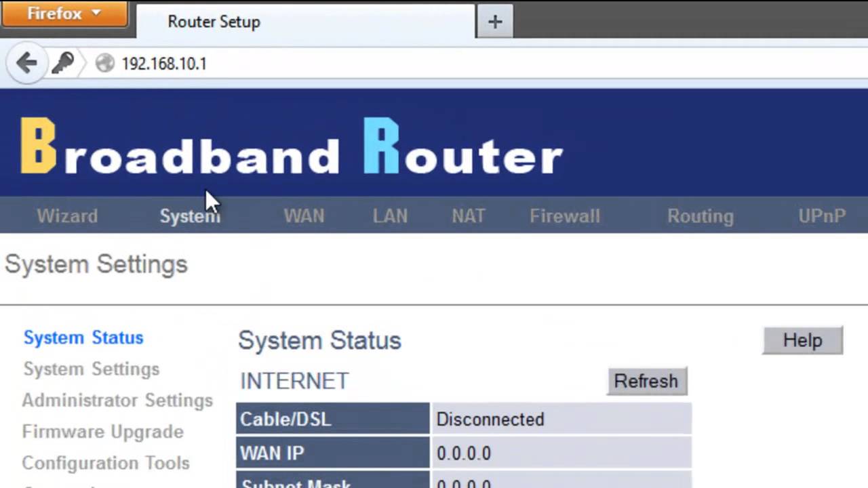The image size is (868, 488).
Task: Click the WAN IP row label
Action: 333,453
